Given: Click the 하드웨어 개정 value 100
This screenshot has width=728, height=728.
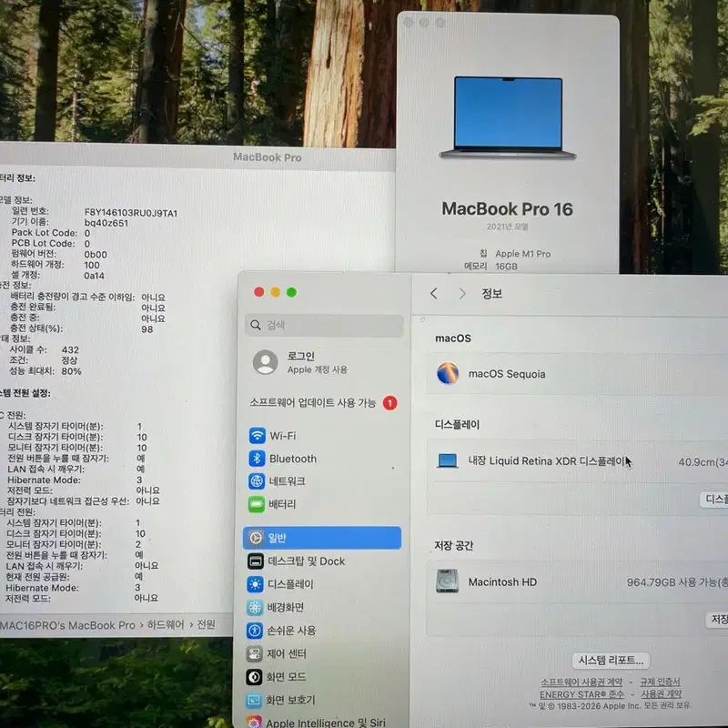Looking at the screenshot, I should tap(92, 265).
